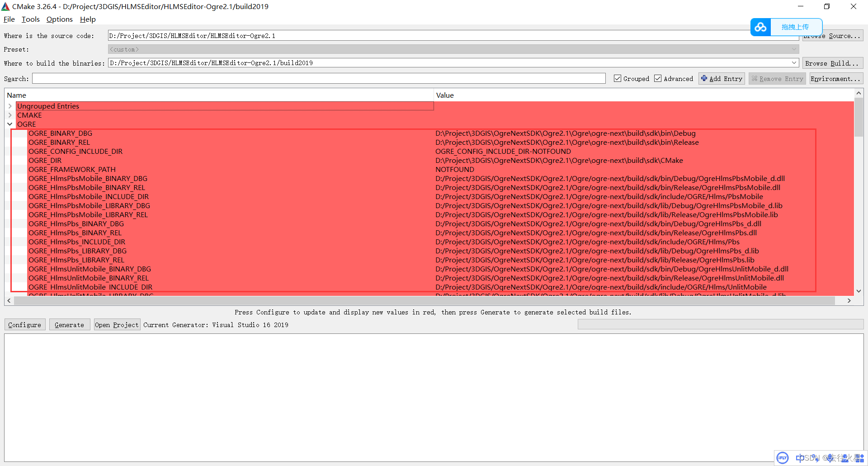Edit the value ending bin\Release
Viewport: 868px width, 466px height.
click(x=567, y=142)
